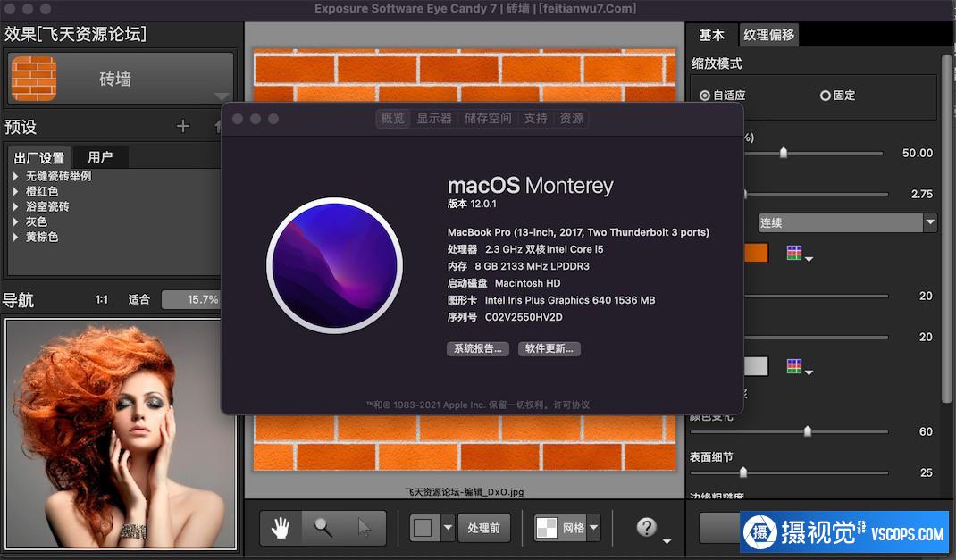Select the arrow pointer tool
The image size is (956, 560).
[365, 528]
